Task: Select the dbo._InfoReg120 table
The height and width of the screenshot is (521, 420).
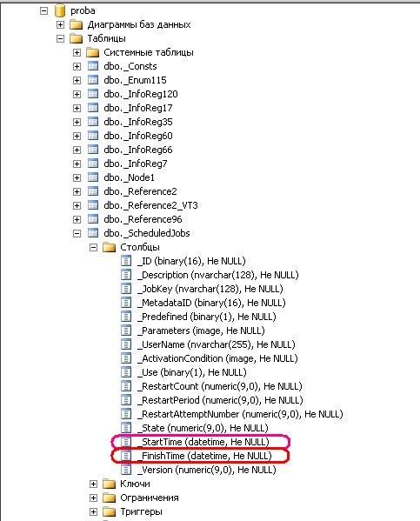Action: (x=141, y=94)
